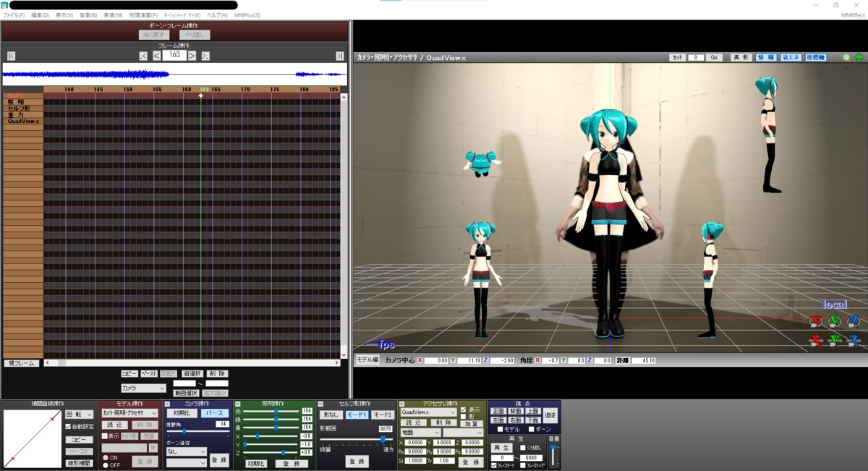Click the upper red X axis rotate icon
Screen dimensions: 868x471
coord(817,321)
